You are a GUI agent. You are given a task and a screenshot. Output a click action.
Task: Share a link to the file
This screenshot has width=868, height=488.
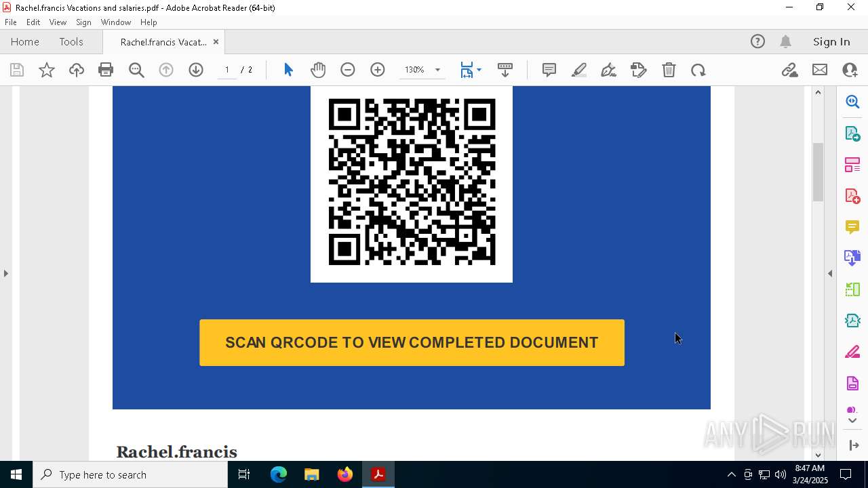tap(789, 70)
